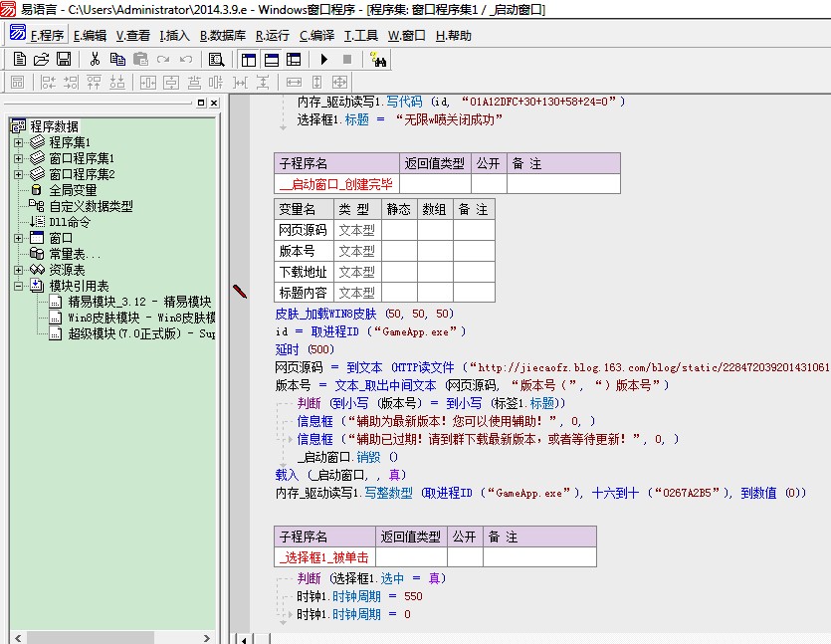Open the B.数据库 menu
Viewport: 831px width, 644px height.
click(x=223, y=36)
